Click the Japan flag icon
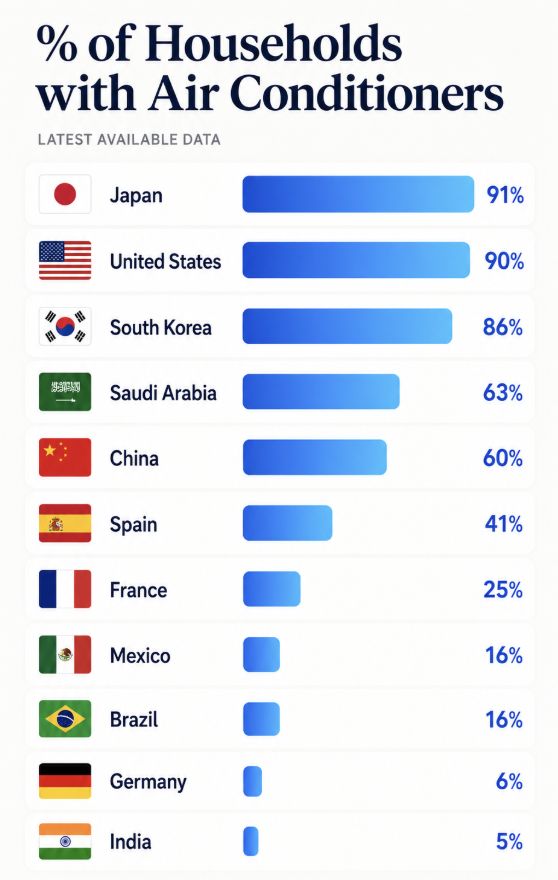Image resolution: width=558 pixels, height=880 pixels. click(65, 194)
